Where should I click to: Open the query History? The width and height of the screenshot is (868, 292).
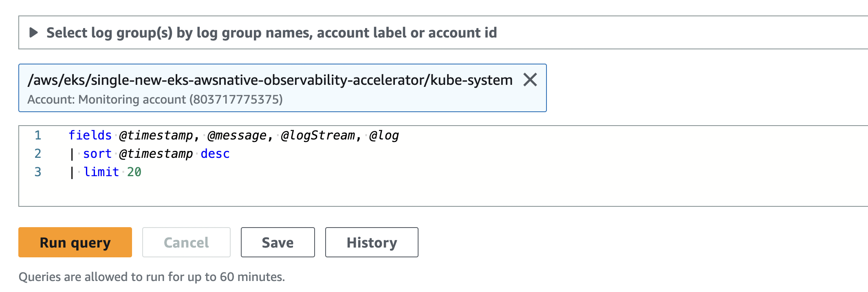pos(371,242)
